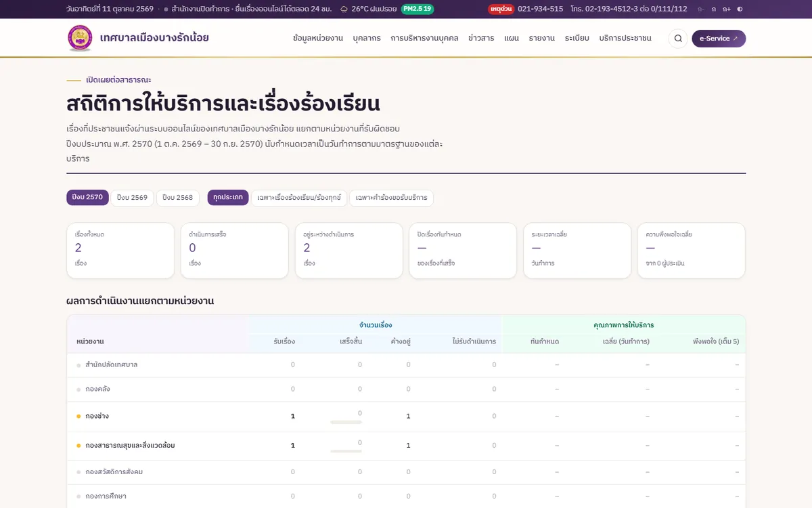Click the เรื่องทั้งหมด summary card
The width and height of the screenshot is (812, 508).
tap(120, 251)
